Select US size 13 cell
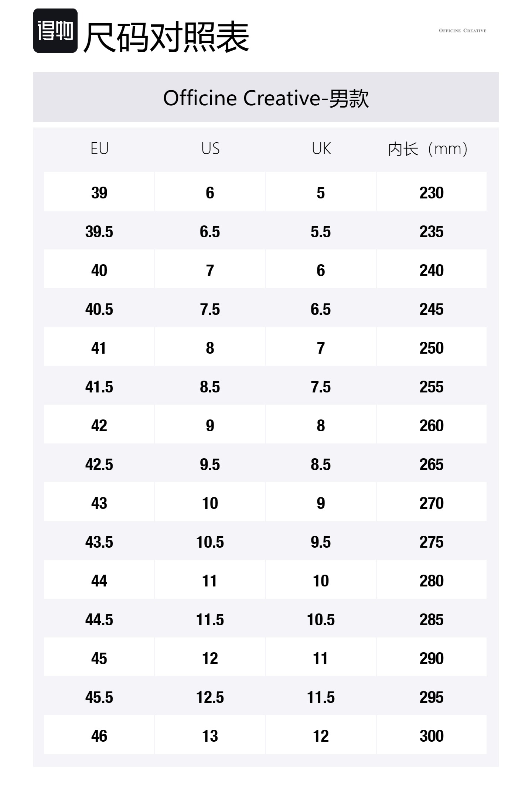The width and height of the screenshot is (532, 796). 210,736
